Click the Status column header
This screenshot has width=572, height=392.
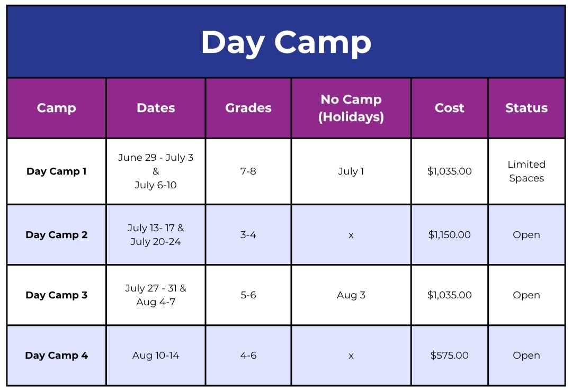click(x=526, y=108)
